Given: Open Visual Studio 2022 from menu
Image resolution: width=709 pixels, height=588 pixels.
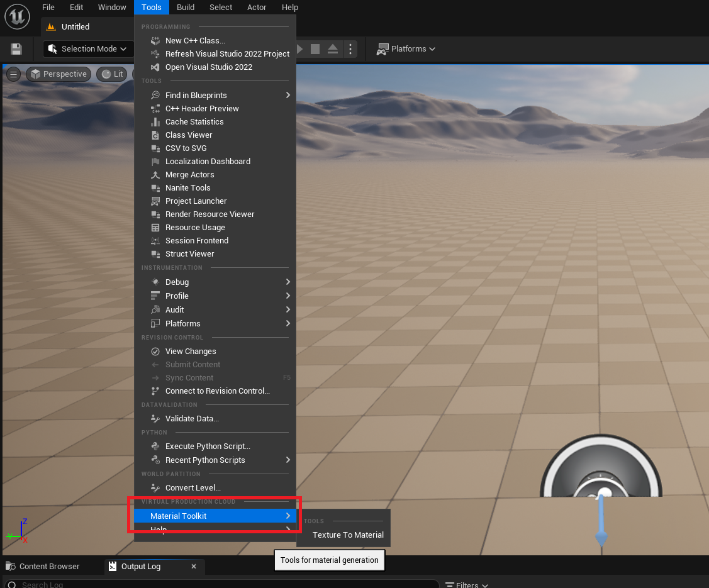Looking at the screenshot, I should point(208,67).
